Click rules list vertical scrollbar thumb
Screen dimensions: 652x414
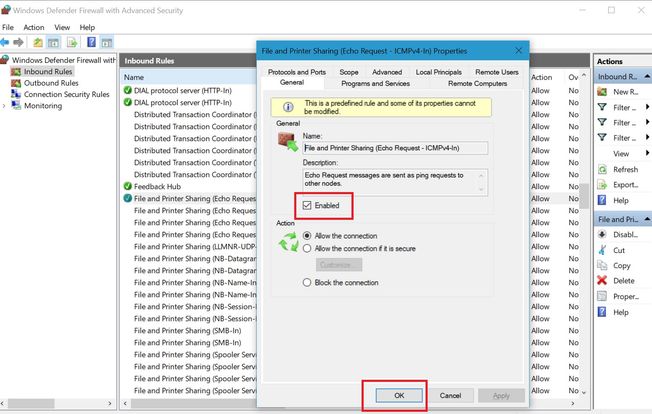tap(584, 195)
